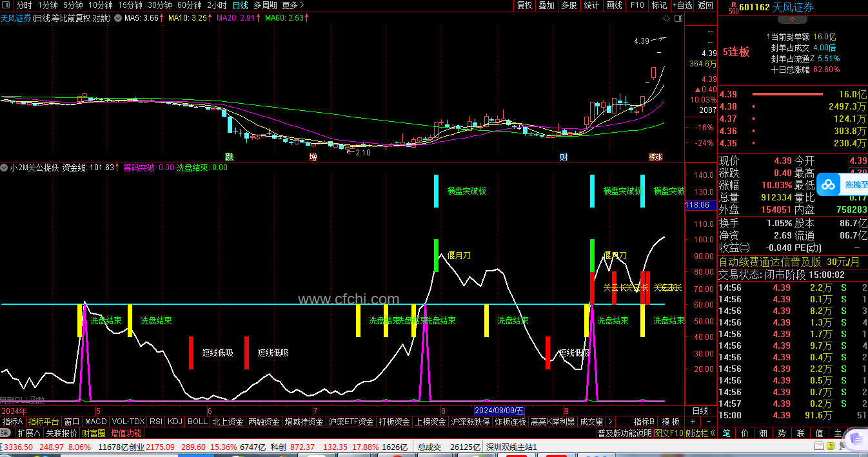This screenshot has height=457, width=868.
Task: Open the F10 company info
Action: 637,5
